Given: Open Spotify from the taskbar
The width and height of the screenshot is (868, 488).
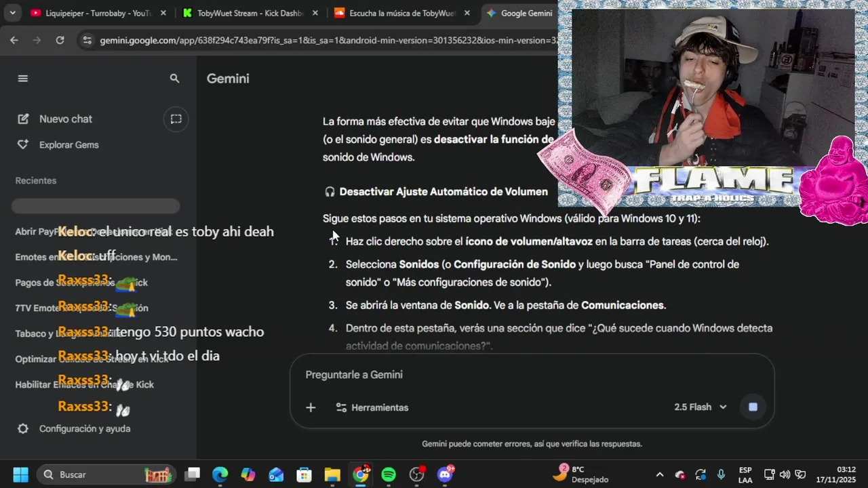Looking at the screenshot, I should (x=389, y=474).
